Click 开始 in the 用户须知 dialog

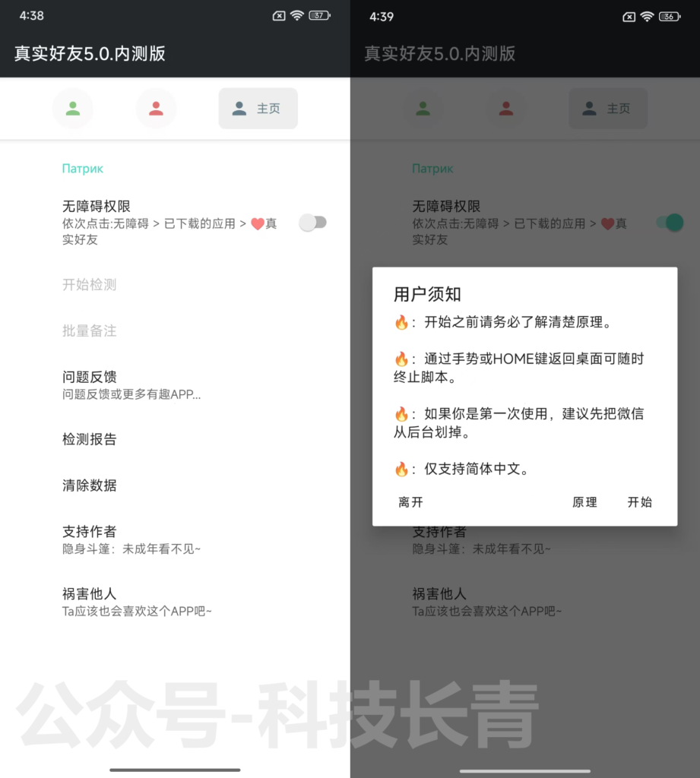pyautogui.click(x=639, y=502)
